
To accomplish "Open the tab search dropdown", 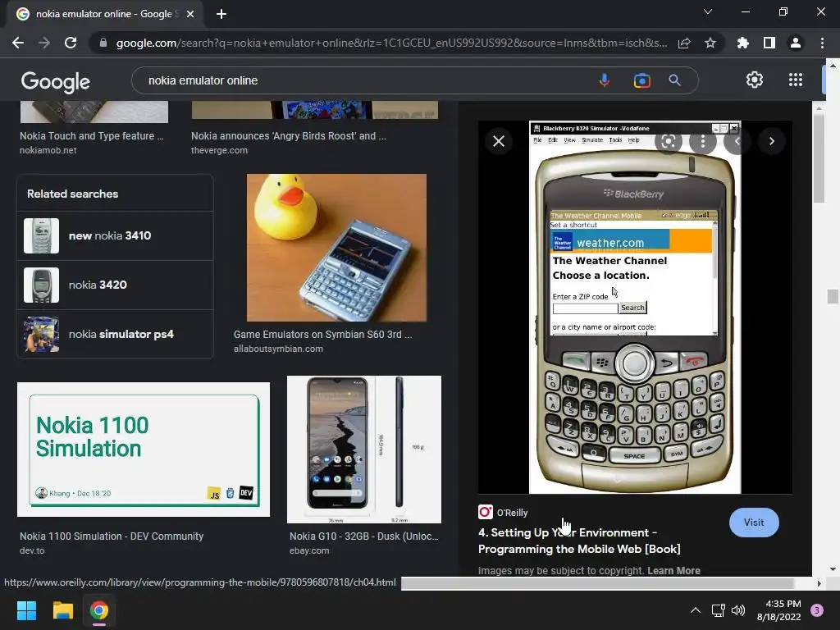I will tap(708, 11).
